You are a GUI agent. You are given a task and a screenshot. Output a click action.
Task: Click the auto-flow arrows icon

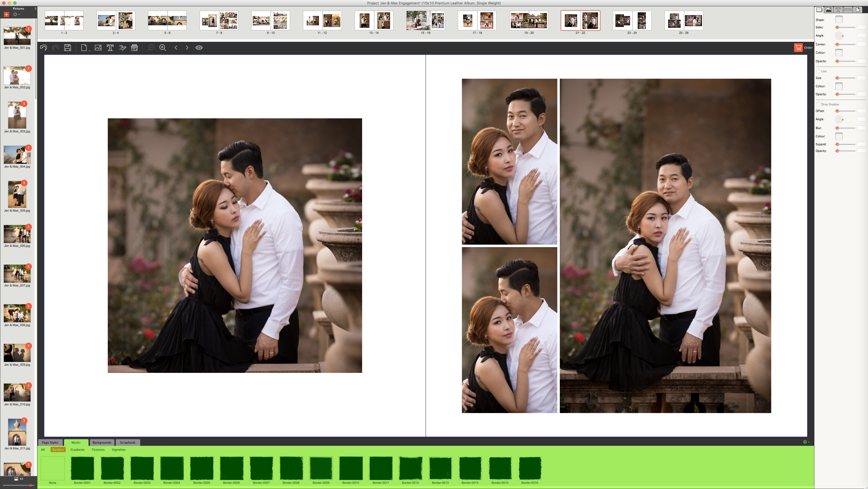122,48
